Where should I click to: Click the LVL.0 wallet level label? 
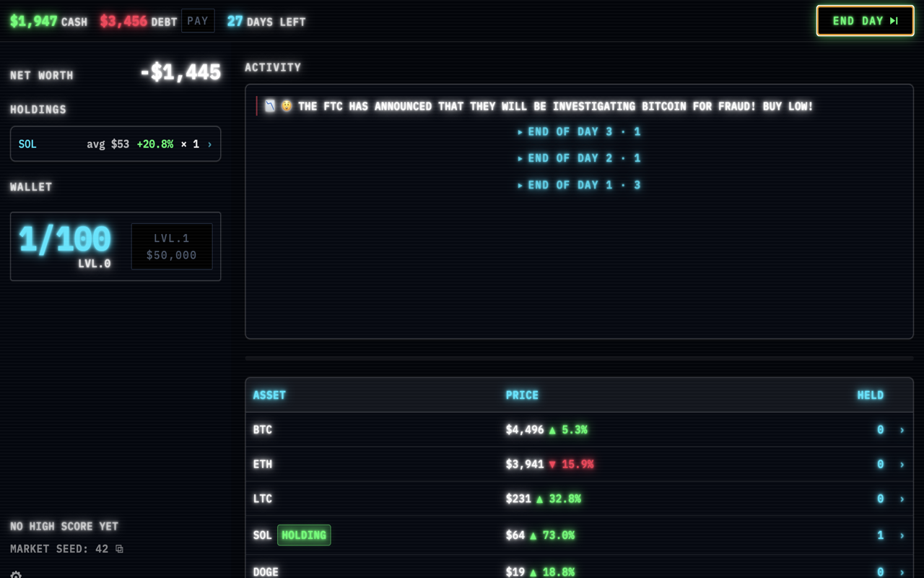[95, 264]
